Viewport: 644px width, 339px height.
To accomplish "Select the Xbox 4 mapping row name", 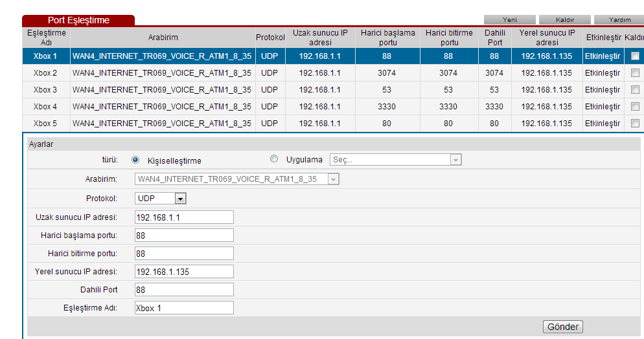I will click(x=45, y=107).
